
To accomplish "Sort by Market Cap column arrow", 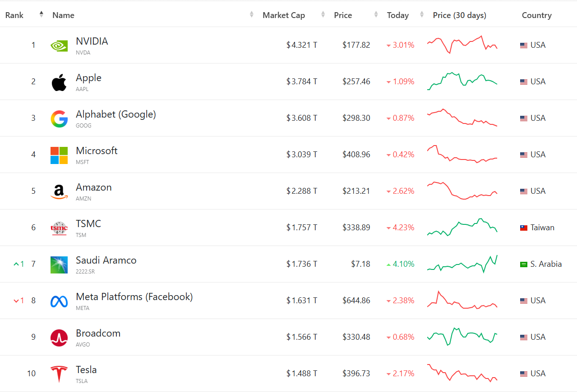I will click(323, 15).
